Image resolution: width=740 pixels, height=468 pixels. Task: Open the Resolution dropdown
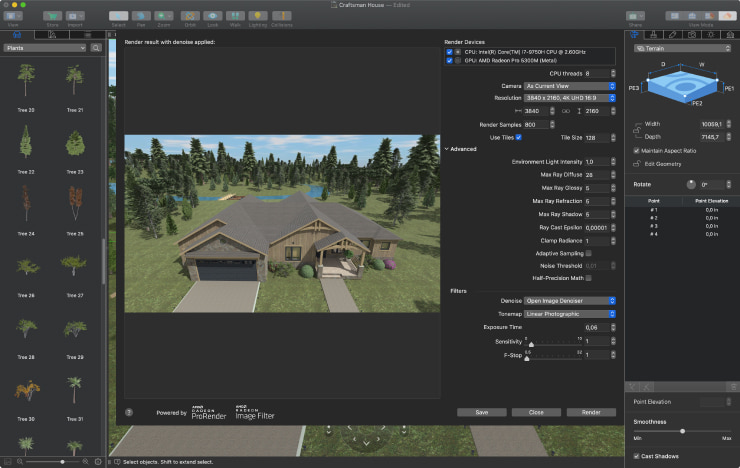[x=570, y=98]
